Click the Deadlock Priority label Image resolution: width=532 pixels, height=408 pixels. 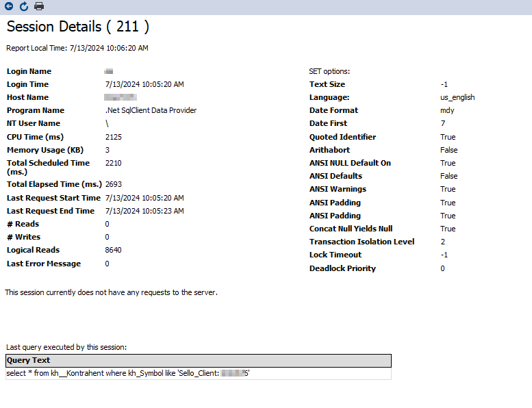point(342,268)
